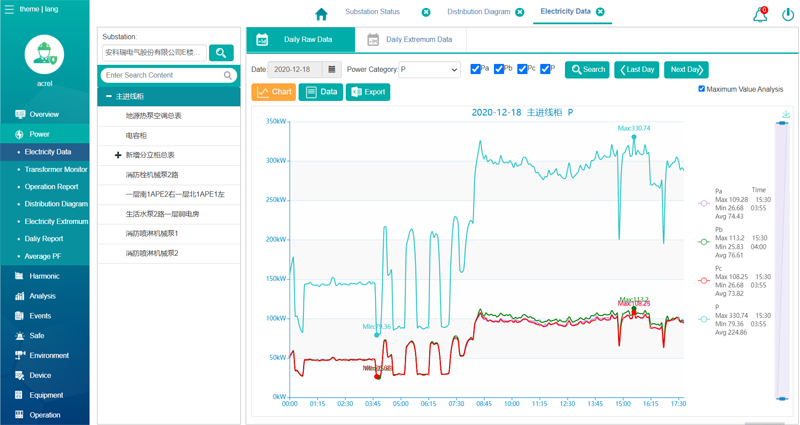Toggle the Pb checkbox

[x=499, y=69]
